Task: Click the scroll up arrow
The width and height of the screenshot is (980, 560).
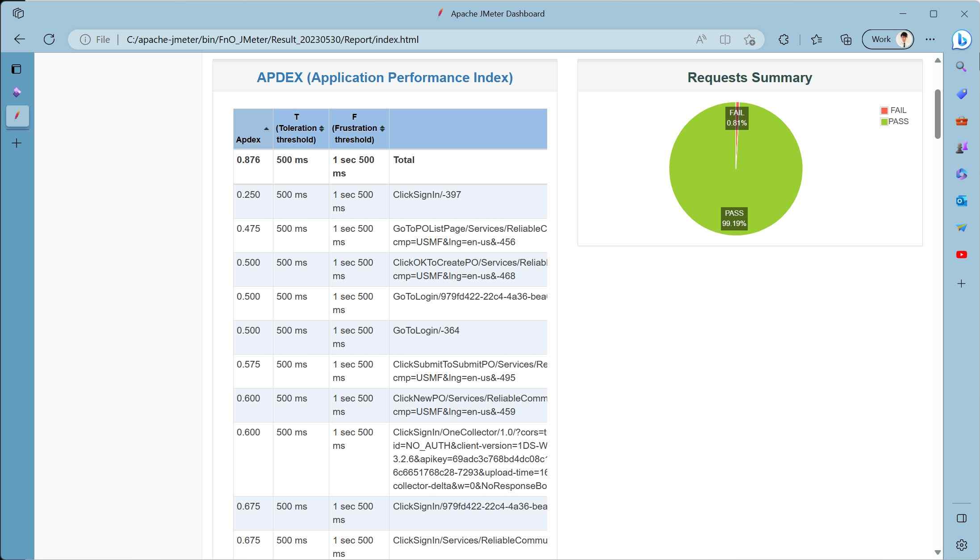Action: pyautogui.click(x=938, y=60)
